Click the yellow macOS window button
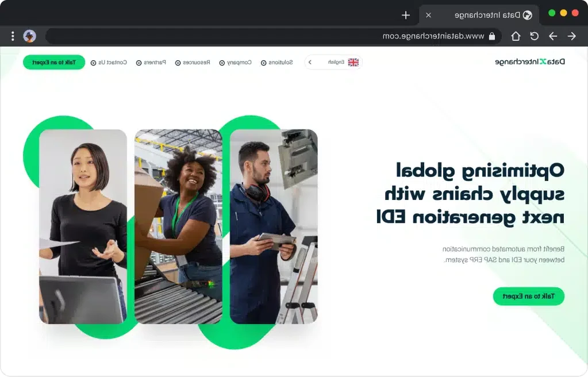 563,13
